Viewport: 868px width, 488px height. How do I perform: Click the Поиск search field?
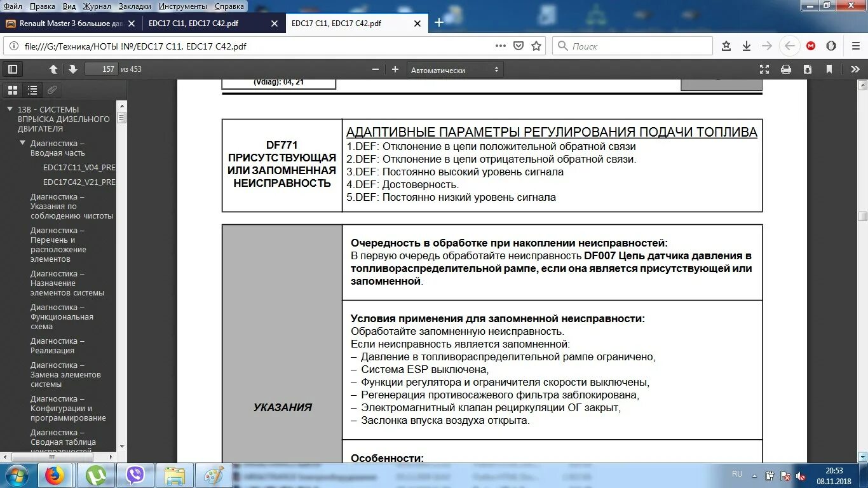coord(632,46)
